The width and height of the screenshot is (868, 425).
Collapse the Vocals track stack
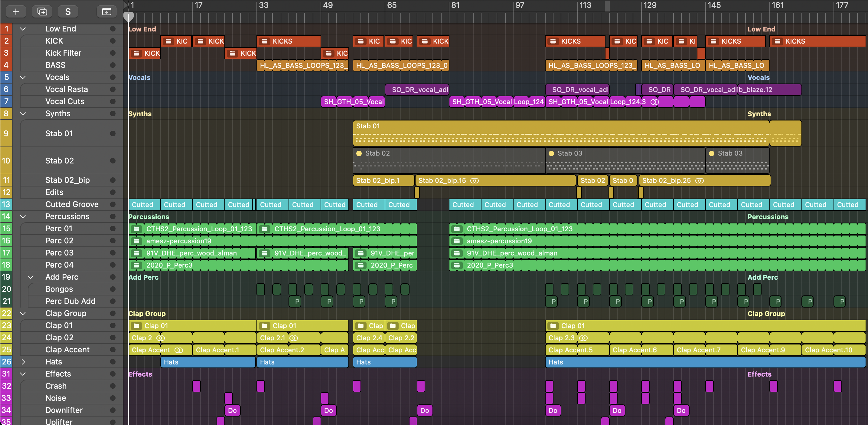tap(23, 77)
